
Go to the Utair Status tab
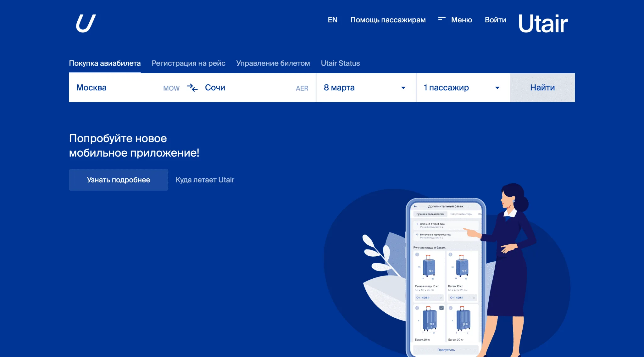click(x=340, y=63)
